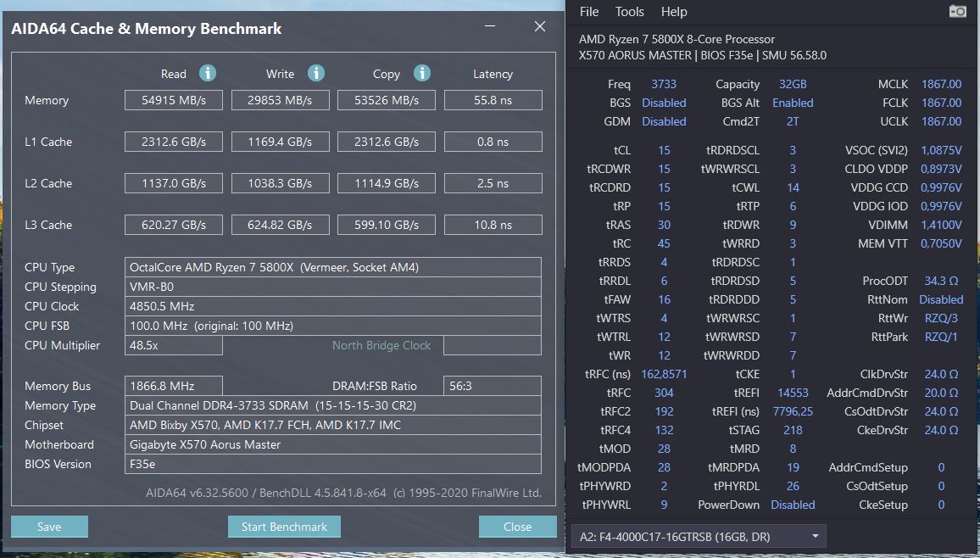The image size is (980, 558).
Task: Click the Cmd2T value 2T
Action: pos(793,121)
